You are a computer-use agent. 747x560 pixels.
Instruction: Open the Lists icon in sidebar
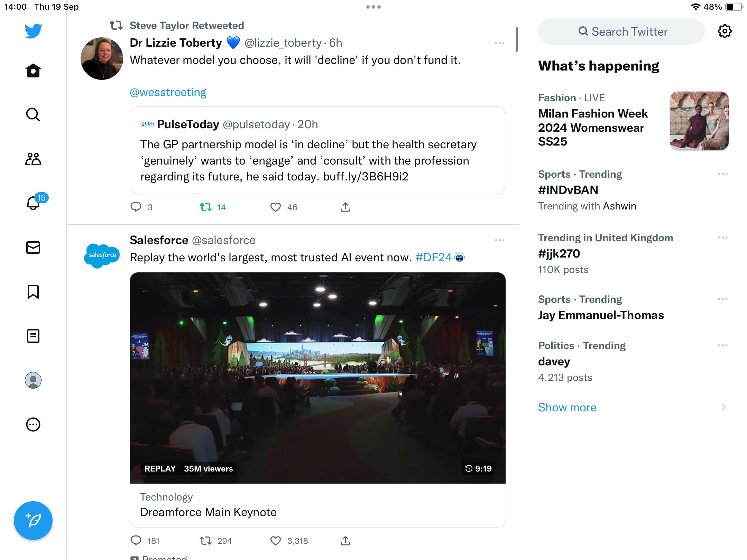click(33, 336)
